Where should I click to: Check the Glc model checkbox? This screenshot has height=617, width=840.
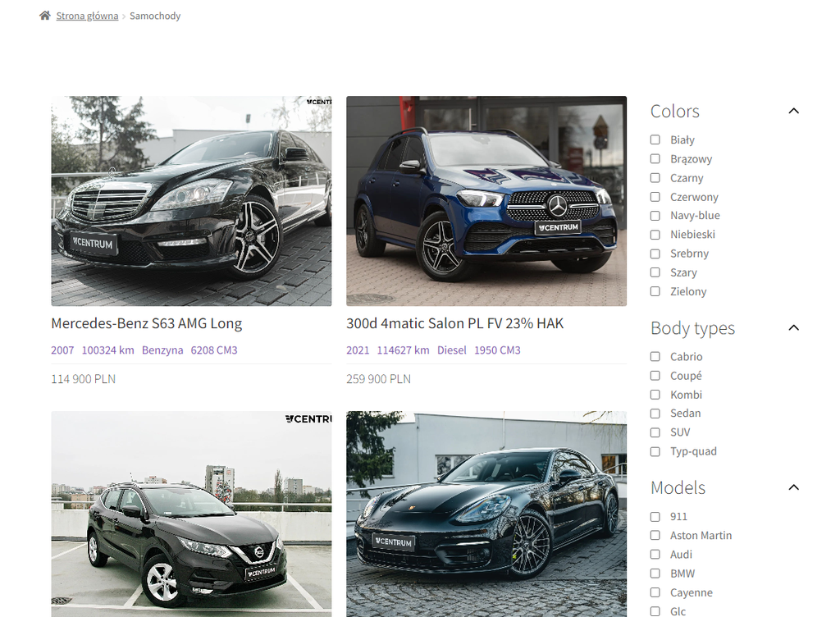[x=655, y=611]
